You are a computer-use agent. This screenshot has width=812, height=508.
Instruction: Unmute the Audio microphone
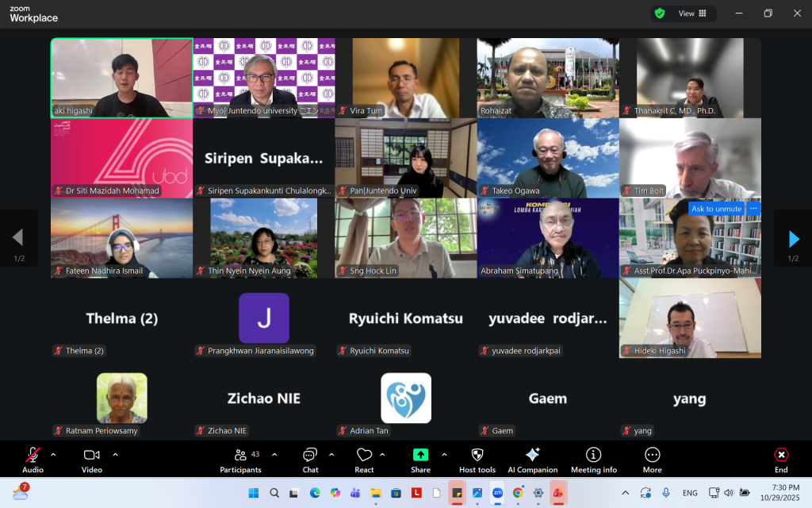[x=33, y=456]
